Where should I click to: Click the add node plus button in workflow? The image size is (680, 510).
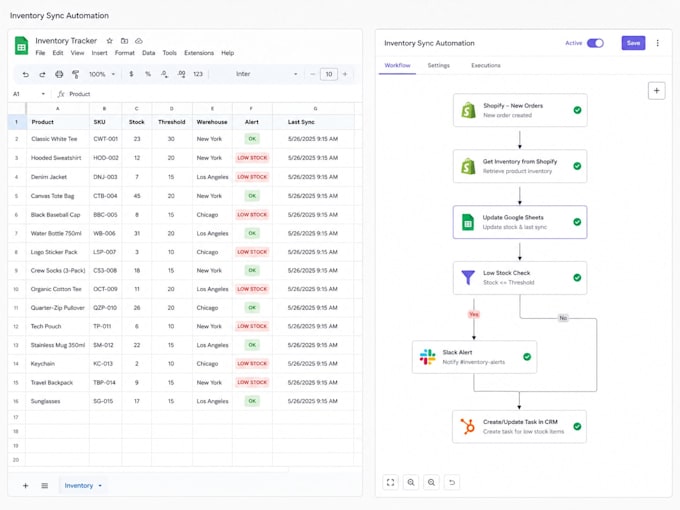(x=657, y=91)
